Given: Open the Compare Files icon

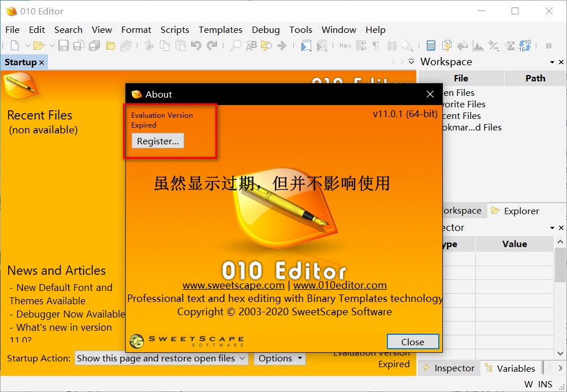Looking at the screenshot, I should (446, 46).
